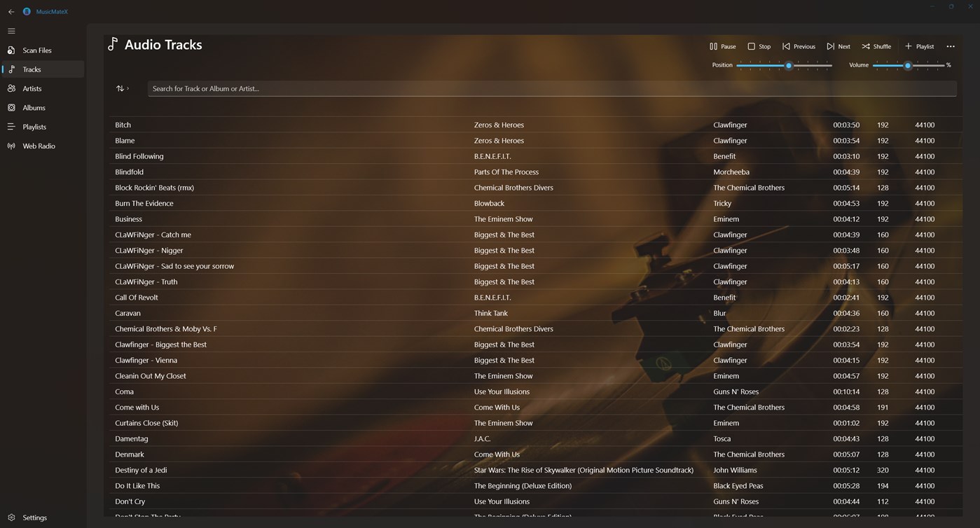The height and width of the screenshot is (528, 980).
Task: Open the Artists section
Action: point(32,88)
